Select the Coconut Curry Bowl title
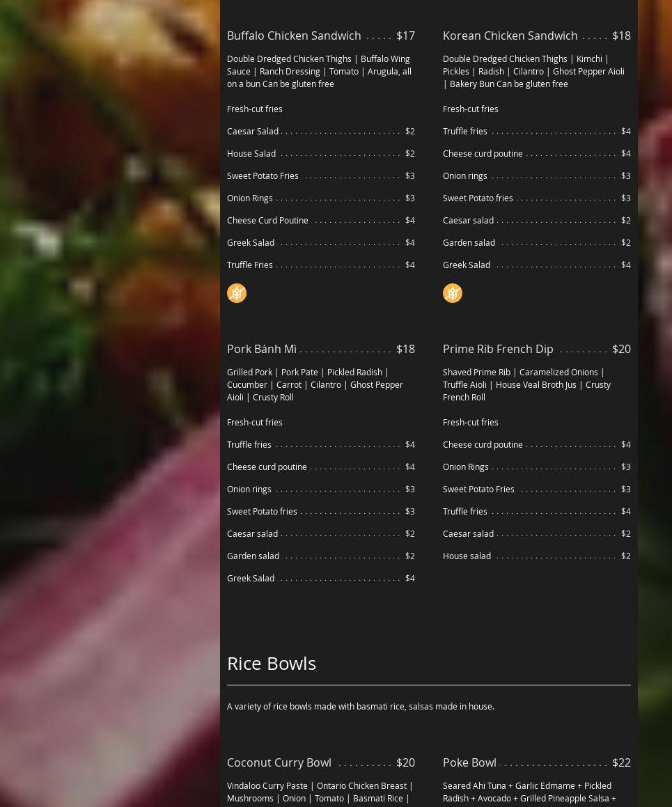 coord(279,762)
